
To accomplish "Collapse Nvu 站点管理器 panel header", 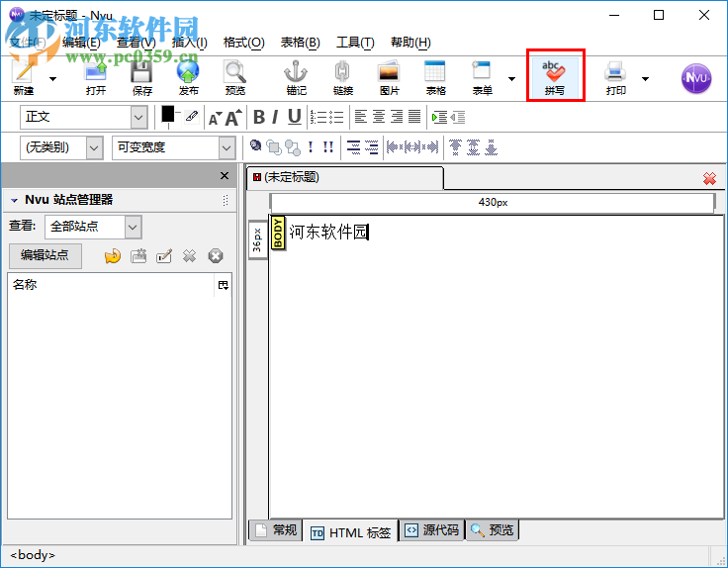I will pos(15,200).
